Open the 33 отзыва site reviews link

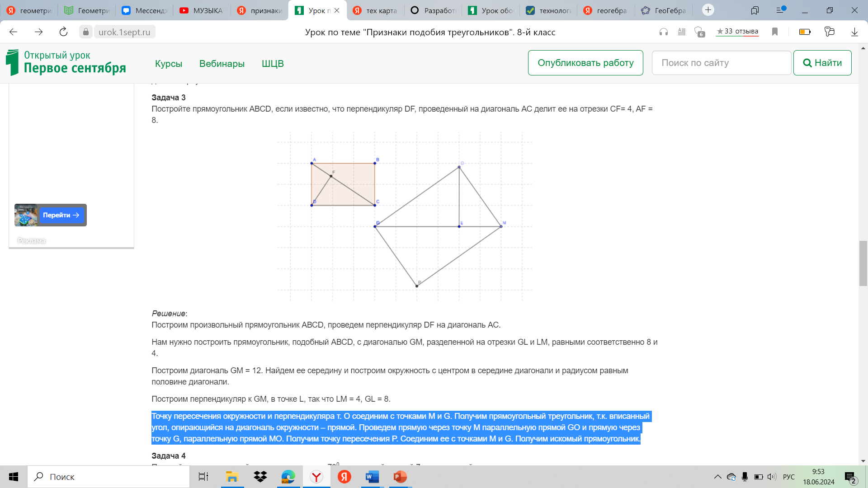737,31
